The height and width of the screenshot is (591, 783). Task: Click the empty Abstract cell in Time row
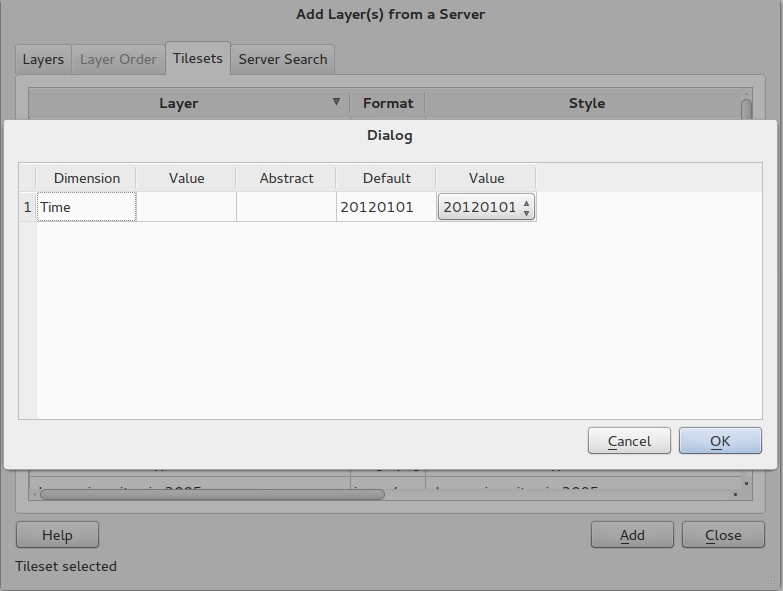286,207
